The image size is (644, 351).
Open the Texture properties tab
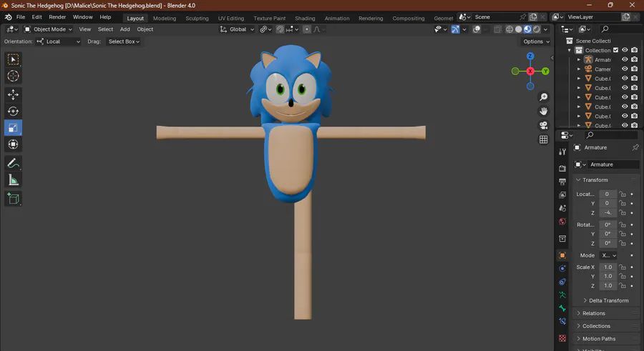[x=562, y=338]
